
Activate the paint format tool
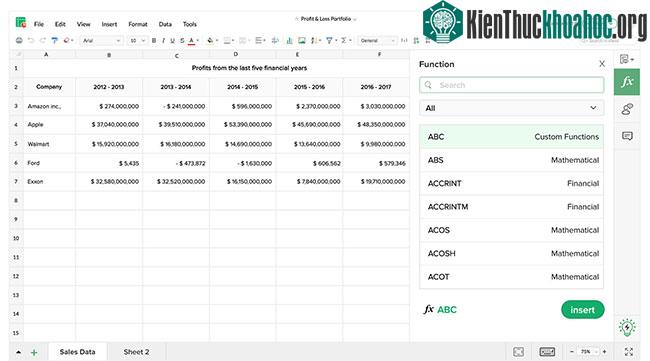54,41
